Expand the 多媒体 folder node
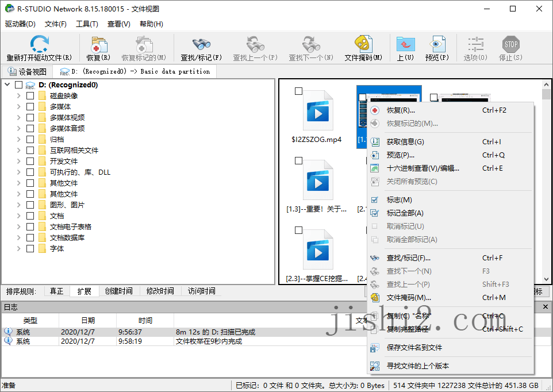Viewport: 553px width, 392px height. point(19,106)
